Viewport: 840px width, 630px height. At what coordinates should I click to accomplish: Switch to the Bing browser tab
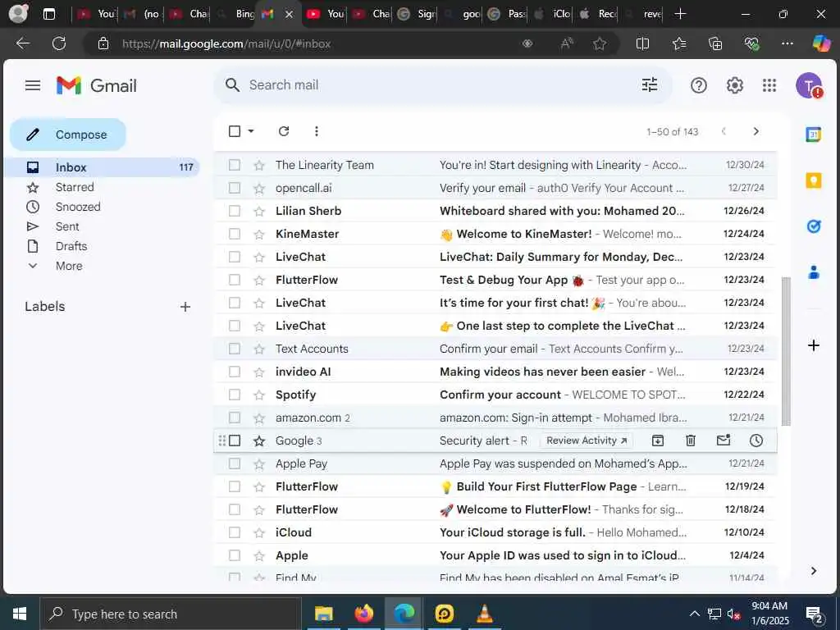click(235, 14)
